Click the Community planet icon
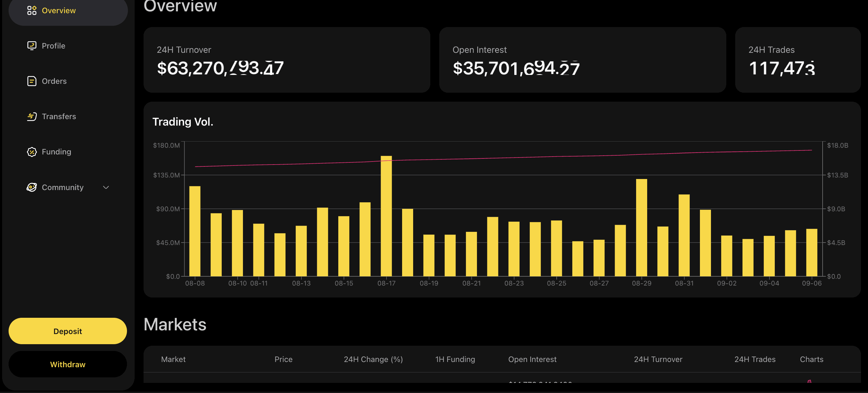Screen dimensions: 868x393 [x=32, y=187]
